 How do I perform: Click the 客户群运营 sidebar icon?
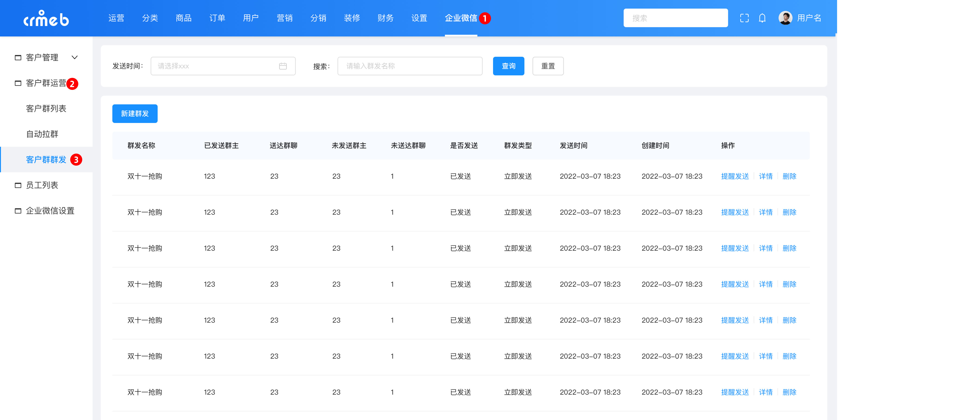click(x=18, y=83)
